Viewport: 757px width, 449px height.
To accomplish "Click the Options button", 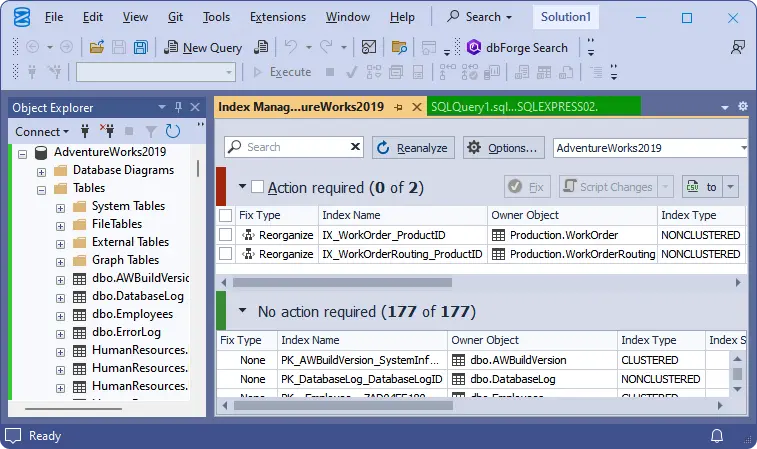I will [x=502, y=147].
